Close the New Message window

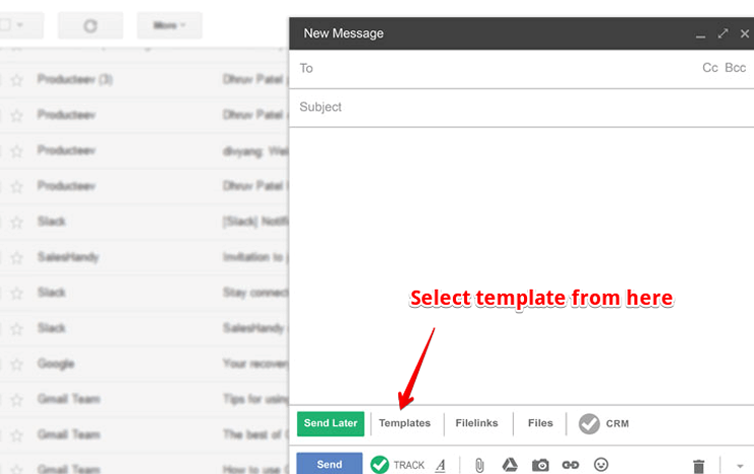(x=744, y=34)
